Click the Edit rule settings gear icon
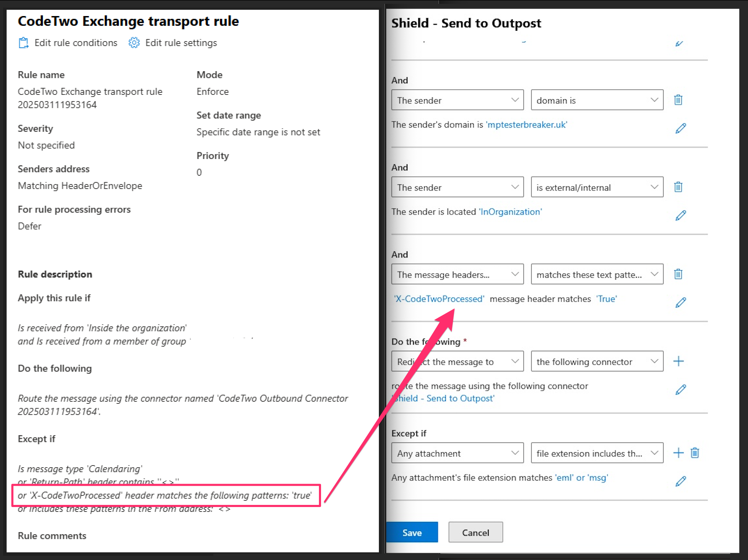 click(x=134, y=43)
